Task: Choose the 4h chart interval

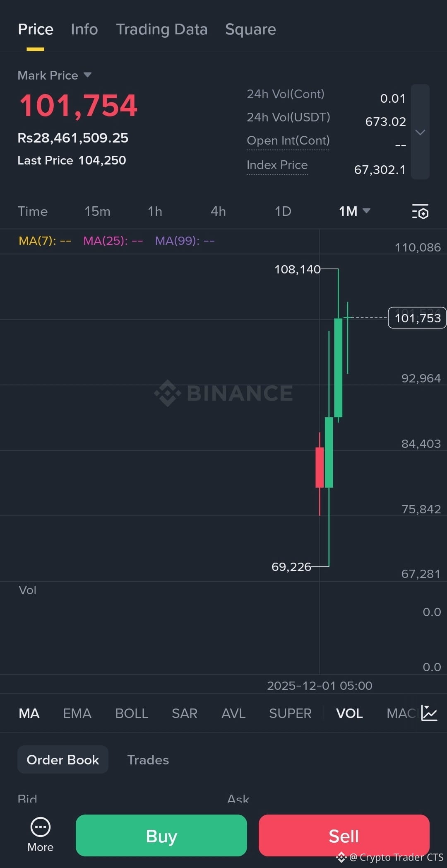Action: click(218, 211)
